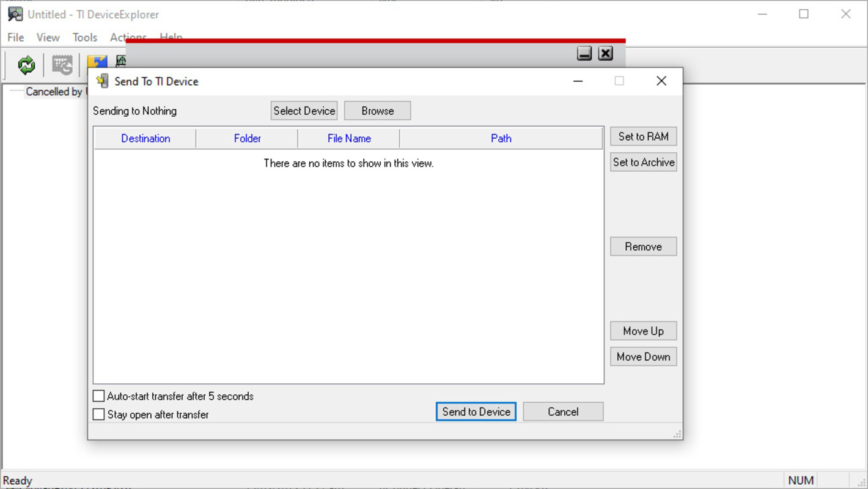Viewport: 868px width, 489px height.
Task: Click the green Refresh icon in DeviceExplorer toolbar
Action: (26, 65)
